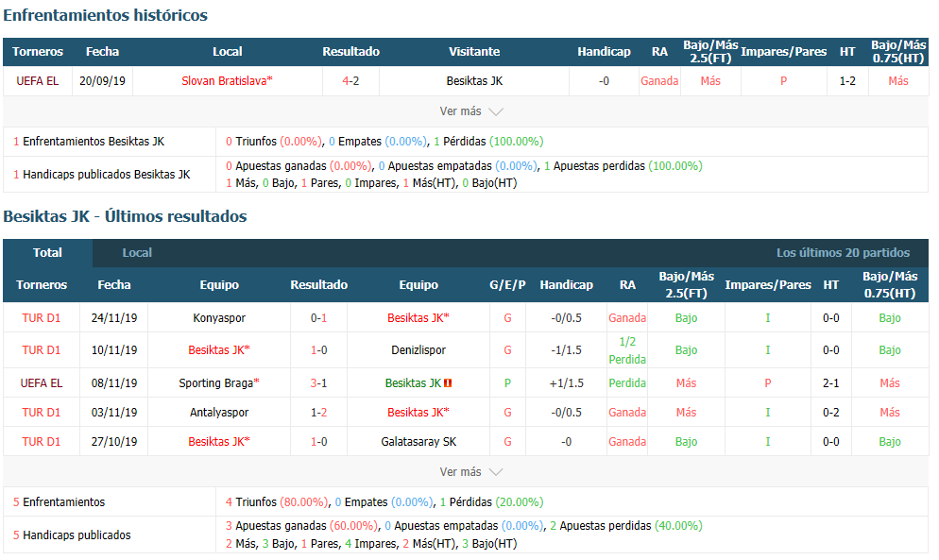Click Besiktas JK in the Konyaspor row

coord(418,318)
